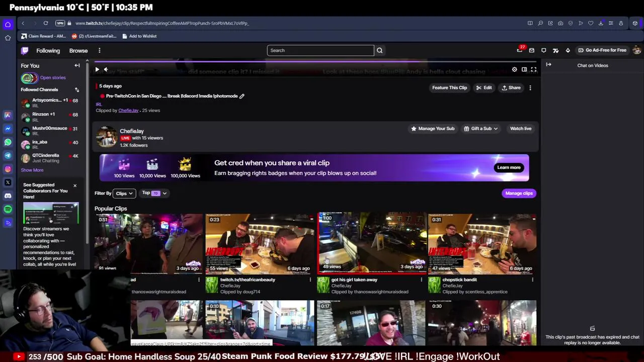Image resolution: width=644 pixels, height=362 pixels.
Task: Open options for chopstick bandit clip
Action: click(x=532, y=280)
